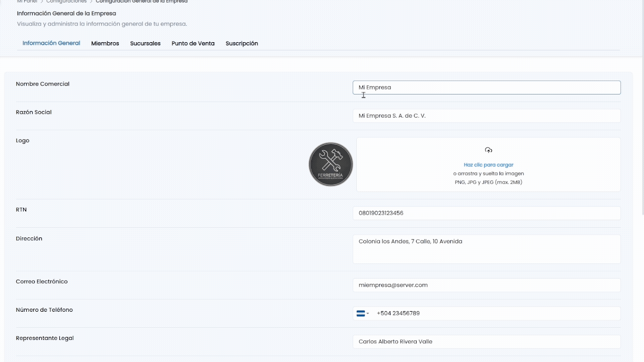Click the 'Nombre Comercial' label
The image size is (644, 362).
(x=43, y=84)
